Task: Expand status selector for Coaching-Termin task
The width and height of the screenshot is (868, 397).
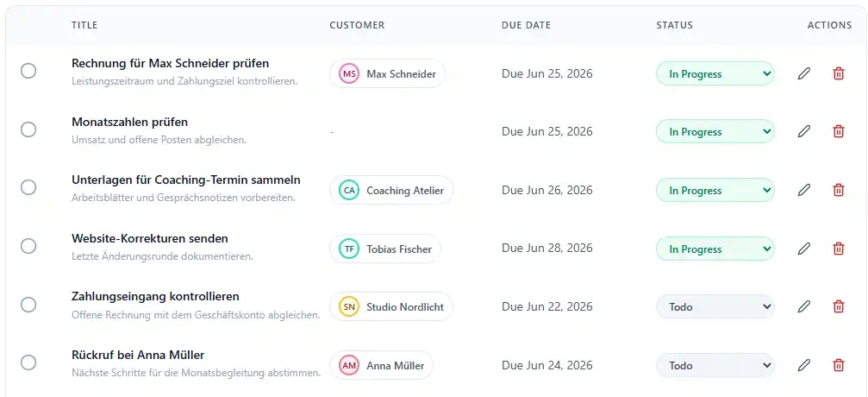Action: [x=715, y=190]
